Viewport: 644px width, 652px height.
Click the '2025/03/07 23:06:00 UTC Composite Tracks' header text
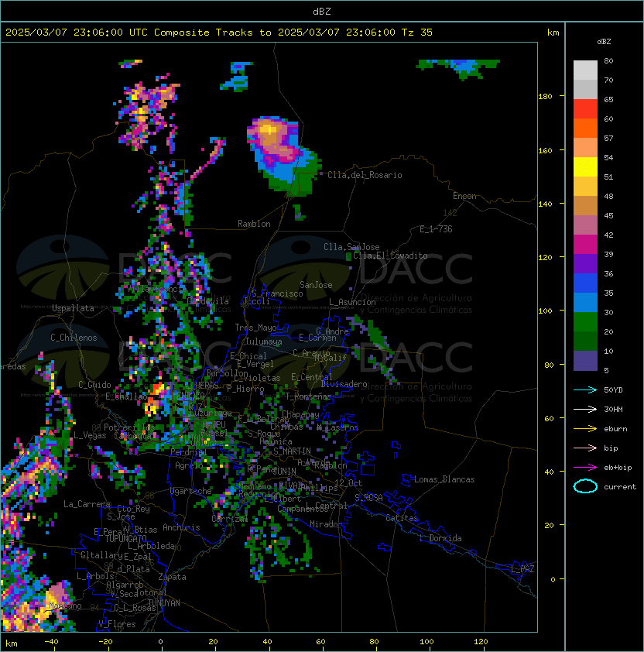coord(129,33)
